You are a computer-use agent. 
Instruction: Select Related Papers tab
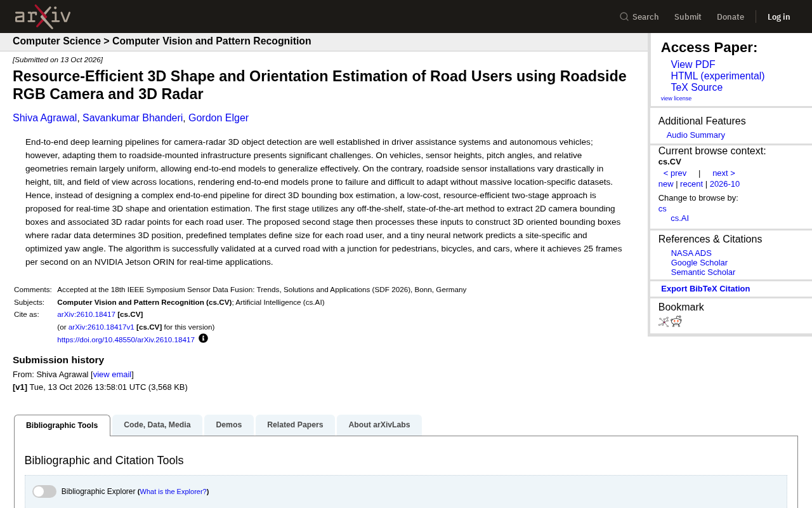tap(295, 425)
